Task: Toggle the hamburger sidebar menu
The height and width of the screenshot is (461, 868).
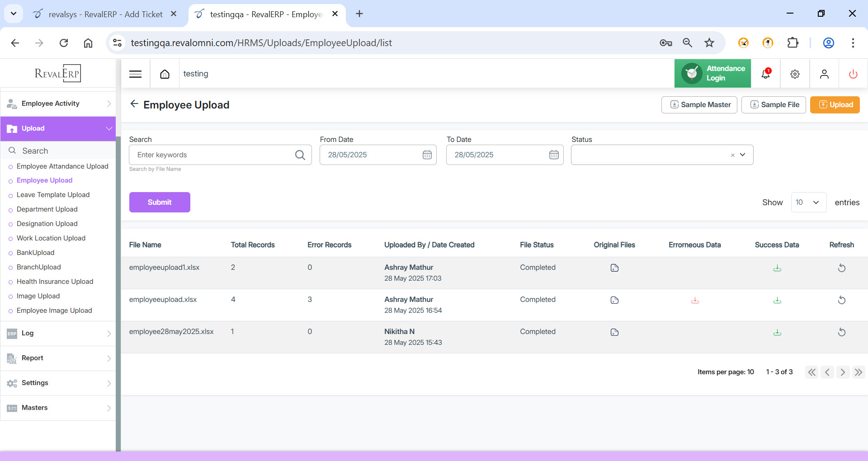Action: (136, 74)
